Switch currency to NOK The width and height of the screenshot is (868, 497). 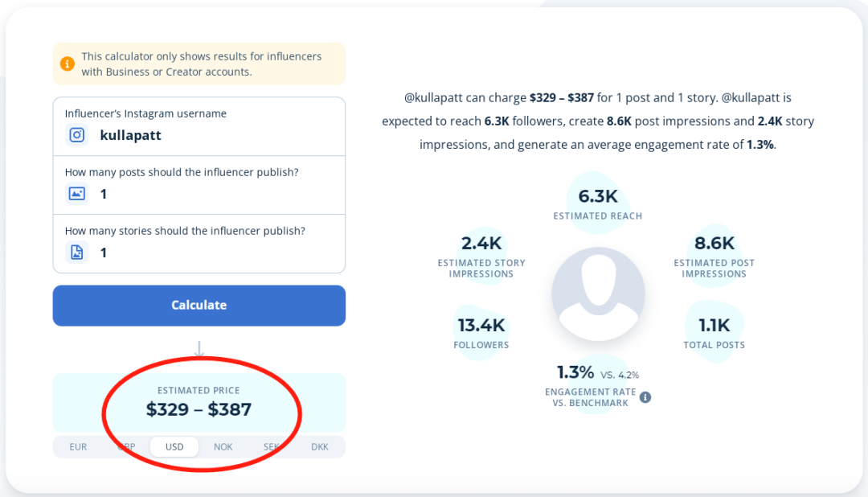tap(223, 446)
